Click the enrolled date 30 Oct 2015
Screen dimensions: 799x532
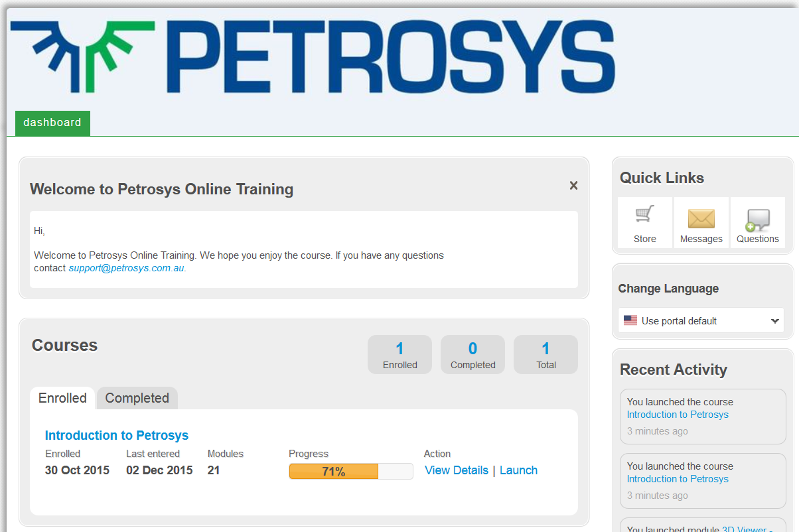77,470
